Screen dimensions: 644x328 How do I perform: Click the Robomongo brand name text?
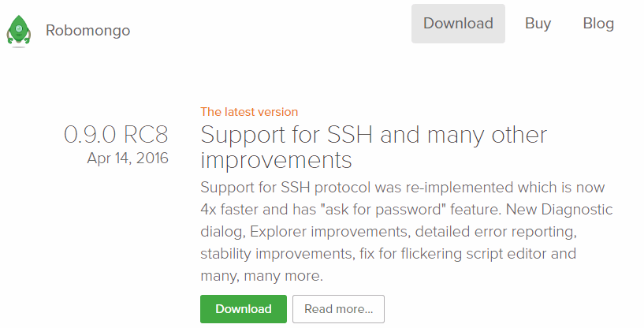pyautogui.click(x=88, y=31)
